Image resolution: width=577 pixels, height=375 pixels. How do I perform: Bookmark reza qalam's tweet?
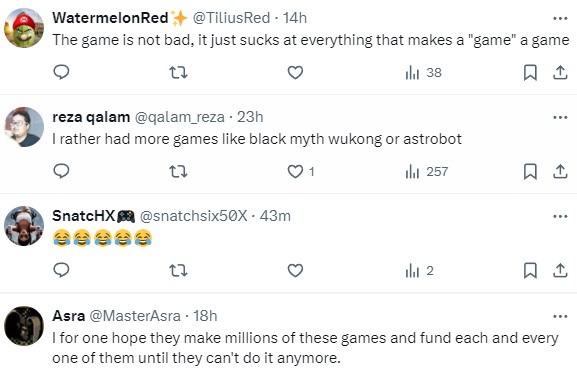point(530,171)
